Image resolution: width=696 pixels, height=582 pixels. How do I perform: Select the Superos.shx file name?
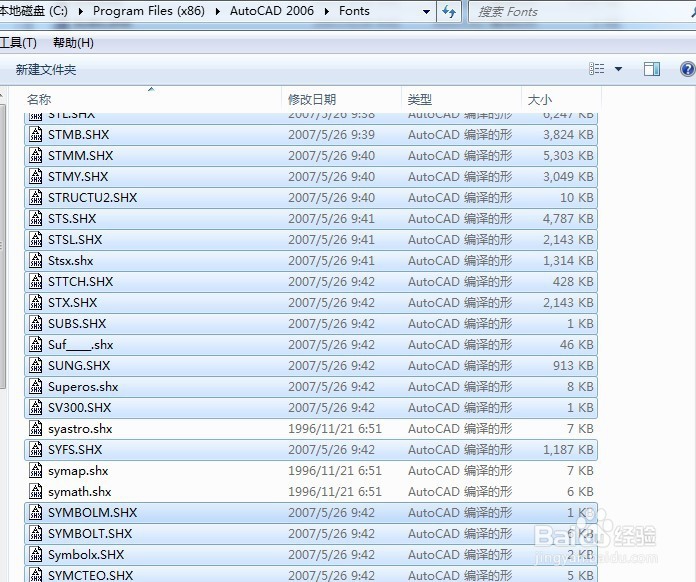83,387
